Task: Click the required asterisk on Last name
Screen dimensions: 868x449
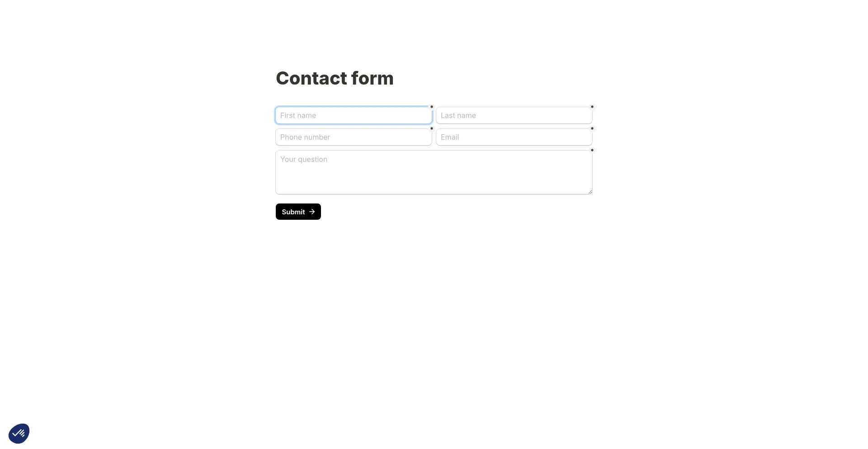Action: point(592,107)
